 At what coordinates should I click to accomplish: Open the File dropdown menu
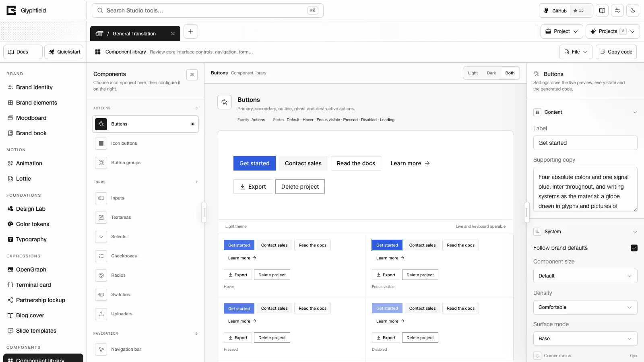click(576, 52)
